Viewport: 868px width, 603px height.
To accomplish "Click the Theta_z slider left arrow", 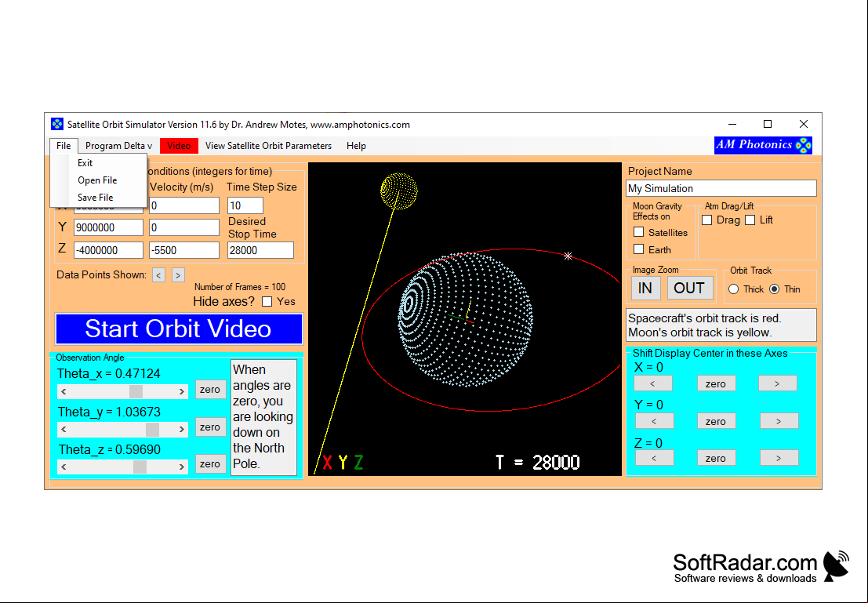I will coord(64,467).
